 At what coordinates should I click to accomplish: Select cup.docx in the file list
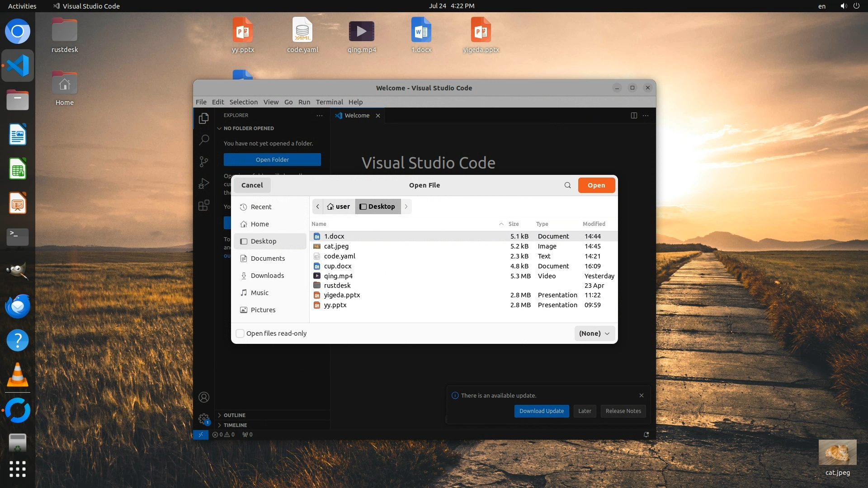[337, 266]
